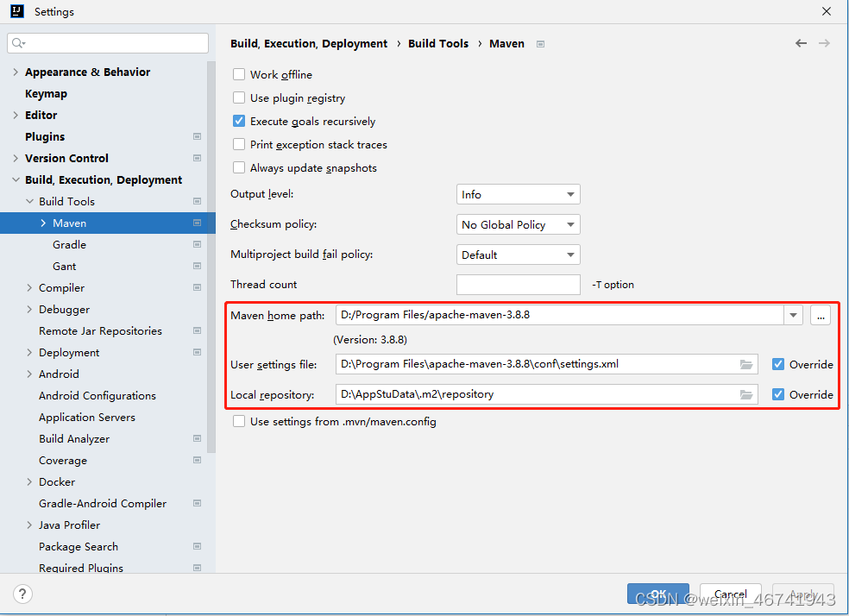Select Keymap in settings tree

(x=46, y=94)
